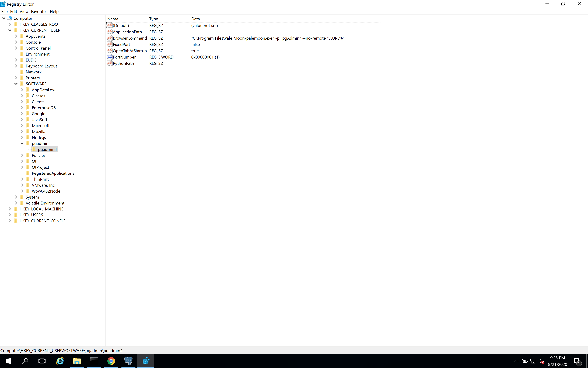588x368 pixels.
Task: Click the pgadmin4 folder icon
Action: click(34, 149)
